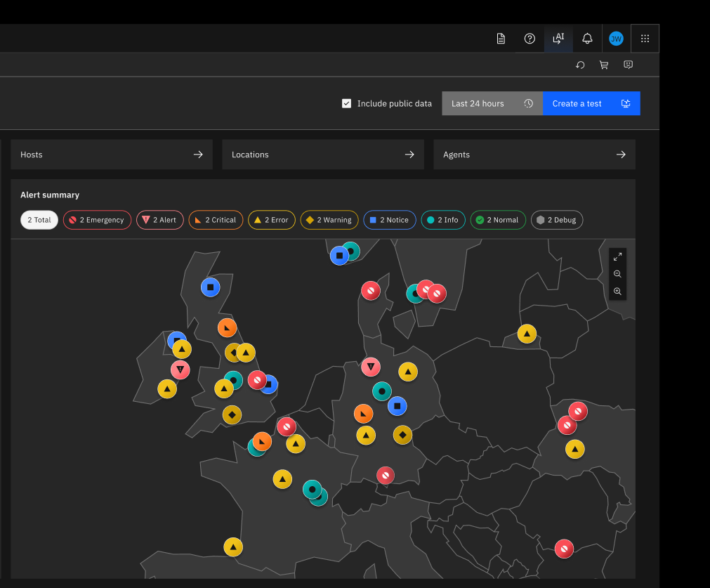Expand the Locations card arrow
The width and height of the screenshot is (710, 588).
click(409, 155)
